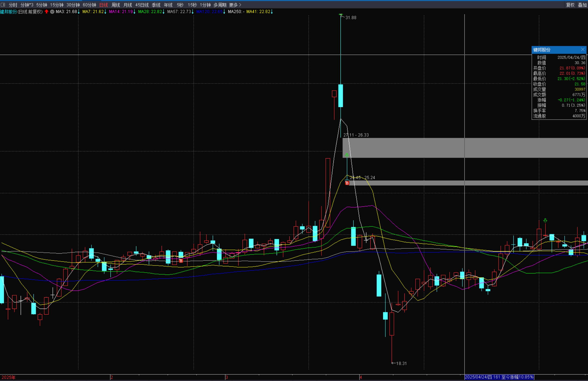Image resolution: width=588 pixels, height=381 pixels.
Task: Select the 60分钟 period
Action: point(89,5)
